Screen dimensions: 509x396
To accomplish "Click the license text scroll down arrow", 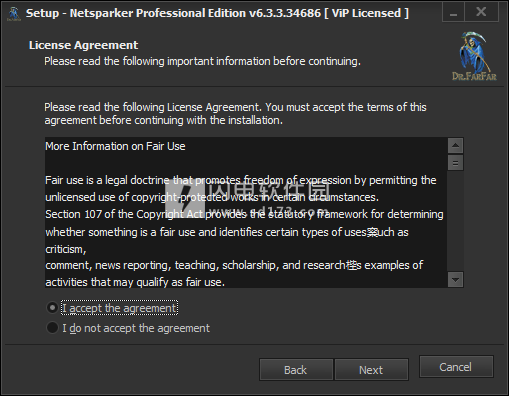I will (455, 279).
